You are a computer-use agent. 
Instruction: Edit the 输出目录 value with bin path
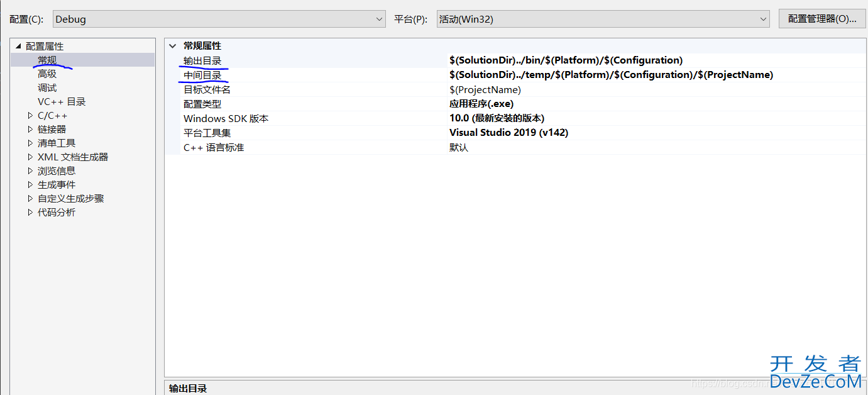pos(566,60)
